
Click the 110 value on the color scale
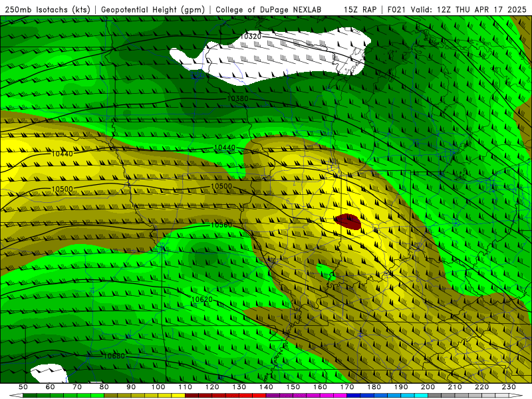coord(185,387)
